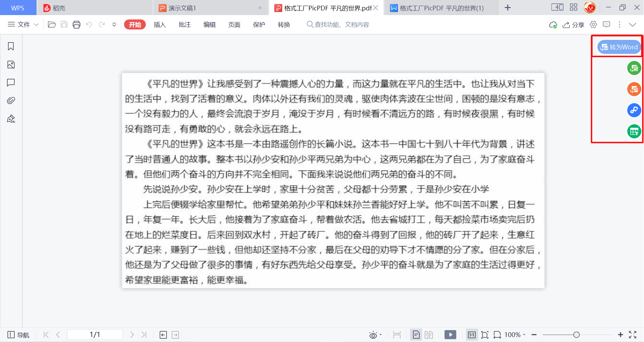Click the 分享 share button
Screen dimensions: 644x342
[574, 24]
